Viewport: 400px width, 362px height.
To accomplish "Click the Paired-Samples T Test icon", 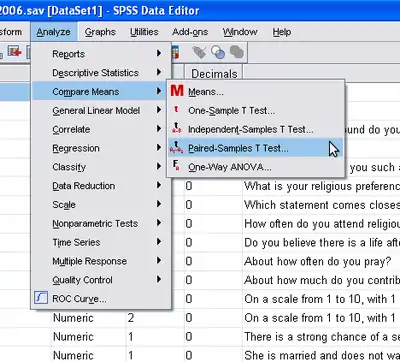I will [176, 147].
